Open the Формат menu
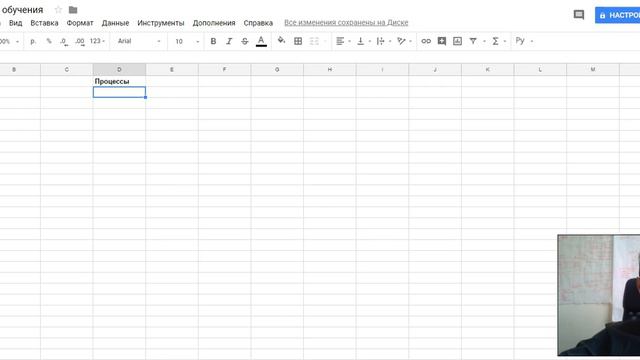 [80, 23]
